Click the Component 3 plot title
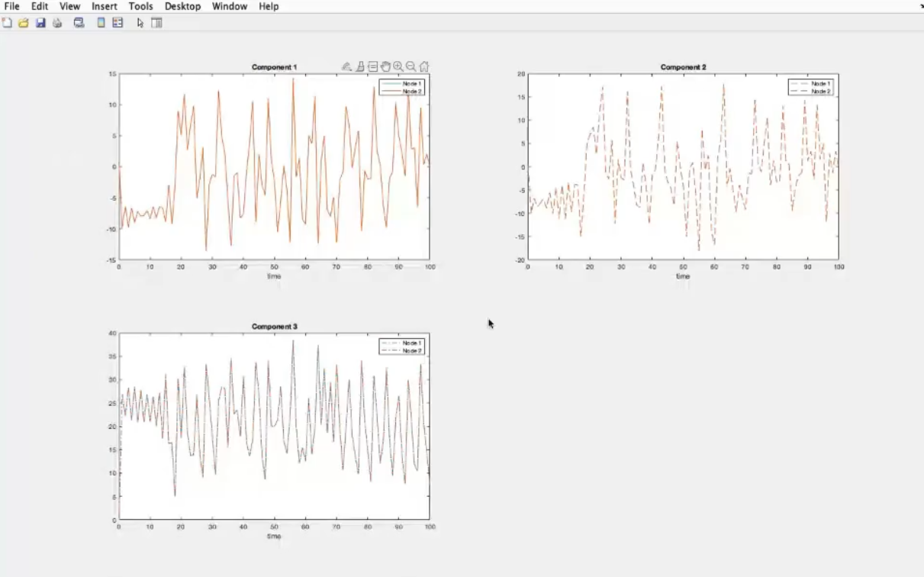 point(275,327)
